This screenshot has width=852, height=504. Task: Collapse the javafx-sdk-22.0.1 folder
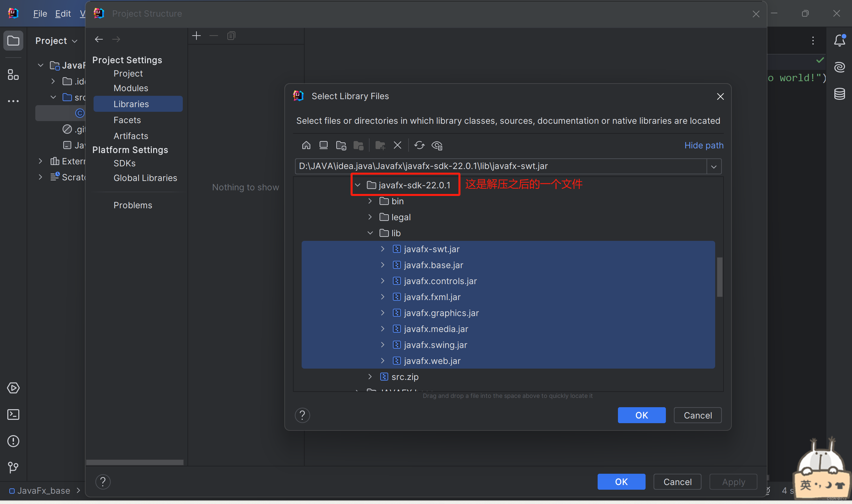pos(358,185)
